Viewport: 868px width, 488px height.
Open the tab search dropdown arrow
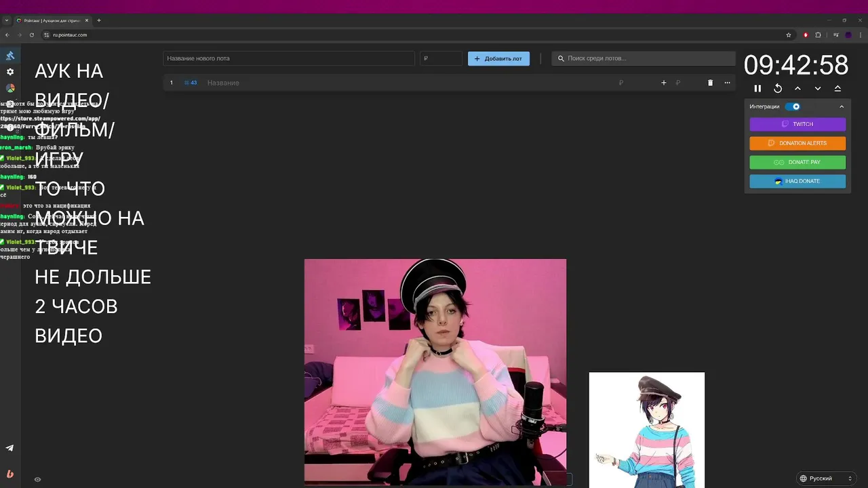tap(6, 20)
